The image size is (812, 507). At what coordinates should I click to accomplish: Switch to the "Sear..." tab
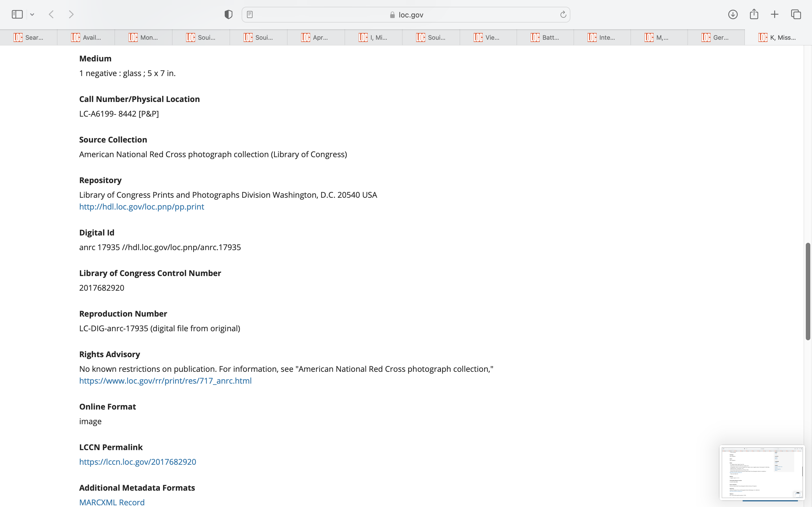[29, 37]
